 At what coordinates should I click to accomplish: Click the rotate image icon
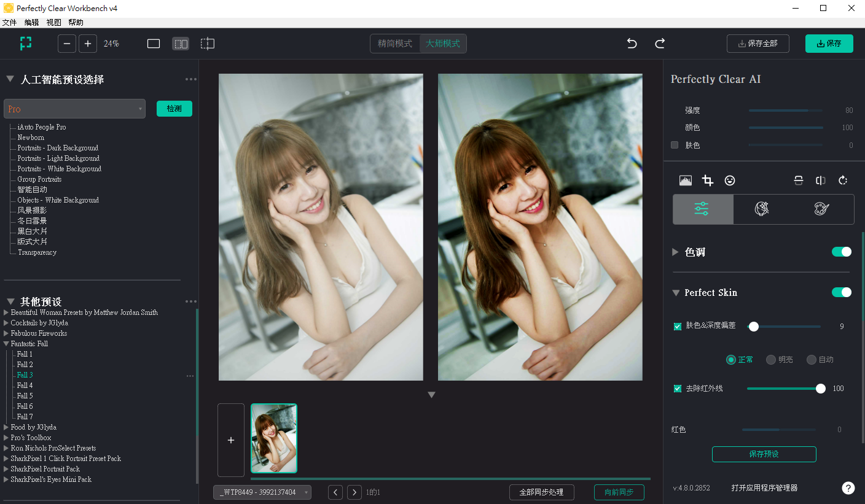click(x=843, y=180)
